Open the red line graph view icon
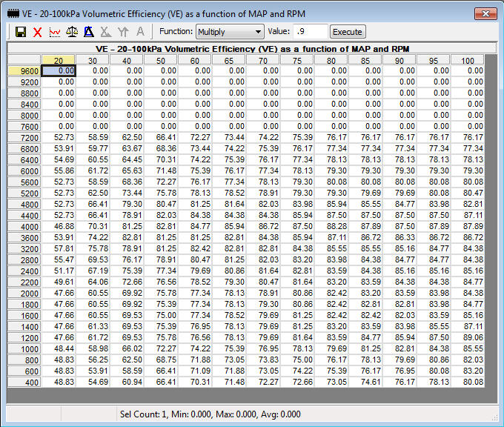504x427 pixels. [55, 32]
